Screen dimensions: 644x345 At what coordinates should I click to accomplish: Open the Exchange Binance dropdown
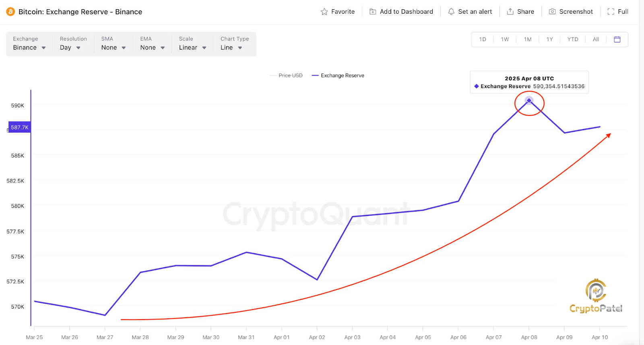[29, 44]
